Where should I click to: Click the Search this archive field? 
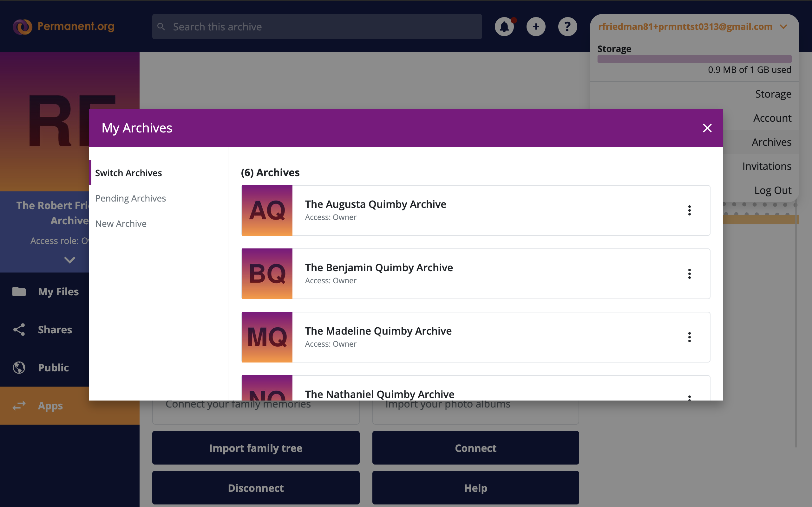tap(317, 27)
